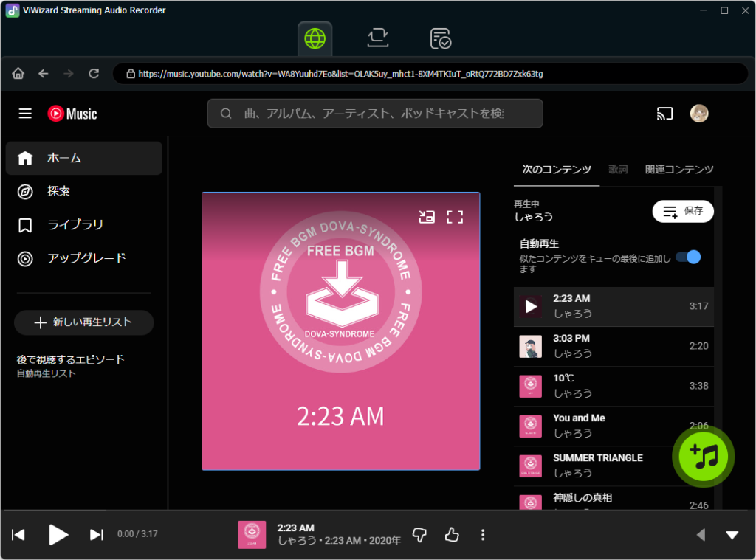
Task: Click the green add music floating button
Action: coord(702,456)
